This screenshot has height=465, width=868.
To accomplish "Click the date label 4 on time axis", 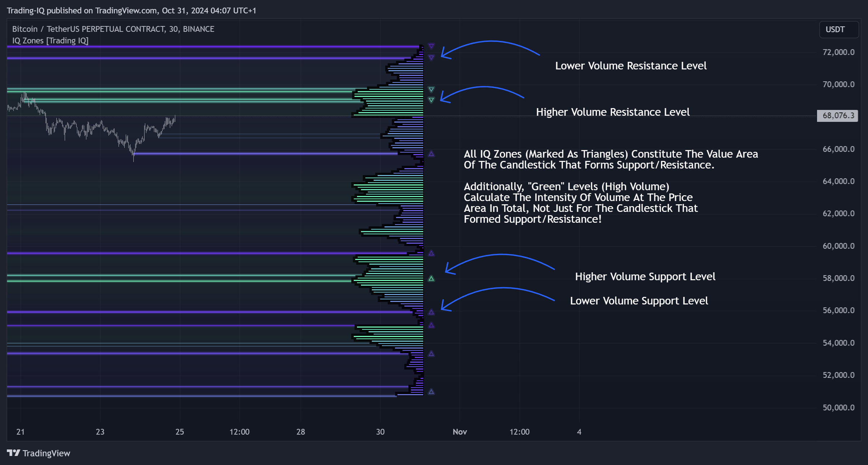I will [x=579, y=432].
